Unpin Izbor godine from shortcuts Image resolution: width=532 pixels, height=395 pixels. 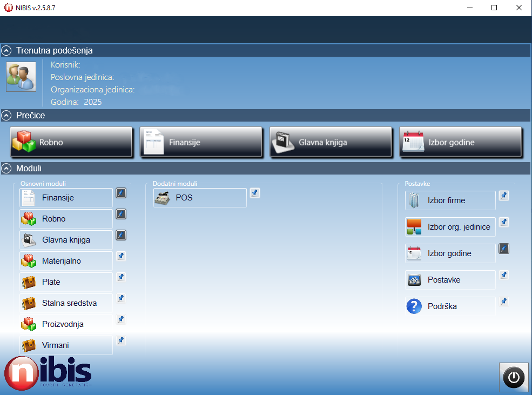pyautogui.click(x=504, y=249)
